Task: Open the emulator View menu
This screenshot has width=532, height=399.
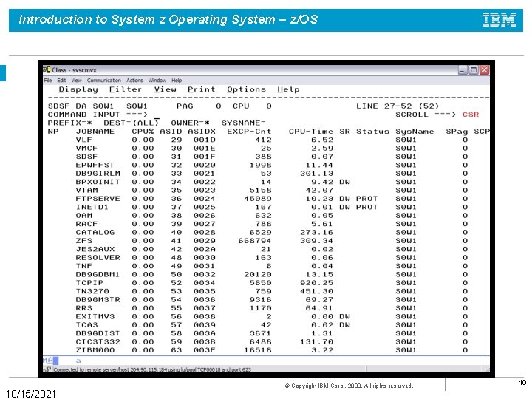Action: point(76,81)
